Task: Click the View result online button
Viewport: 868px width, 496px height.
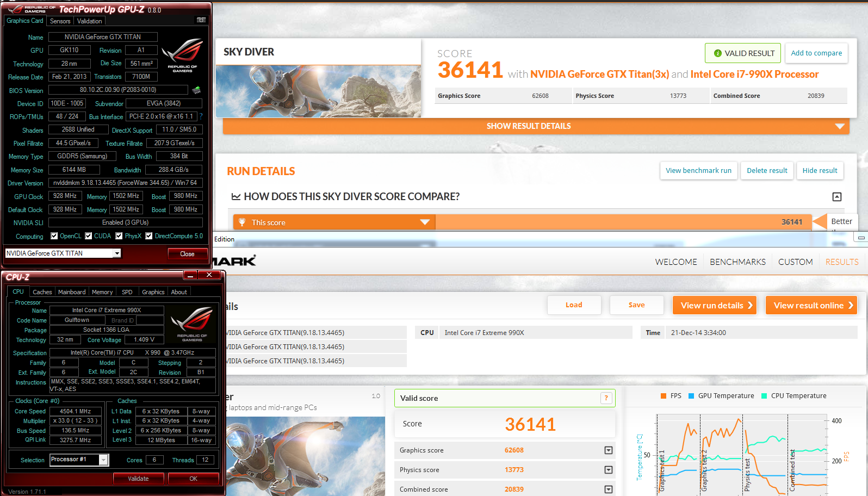Action: pyautogui.click(x=811, y=305)
